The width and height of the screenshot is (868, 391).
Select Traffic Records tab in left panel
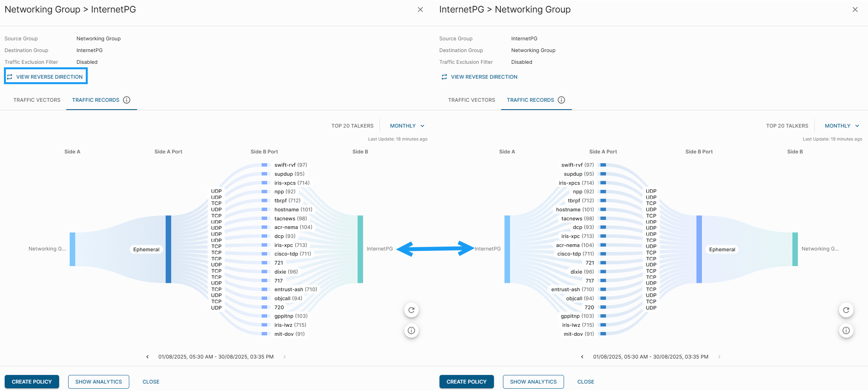[x=96, y=100]
